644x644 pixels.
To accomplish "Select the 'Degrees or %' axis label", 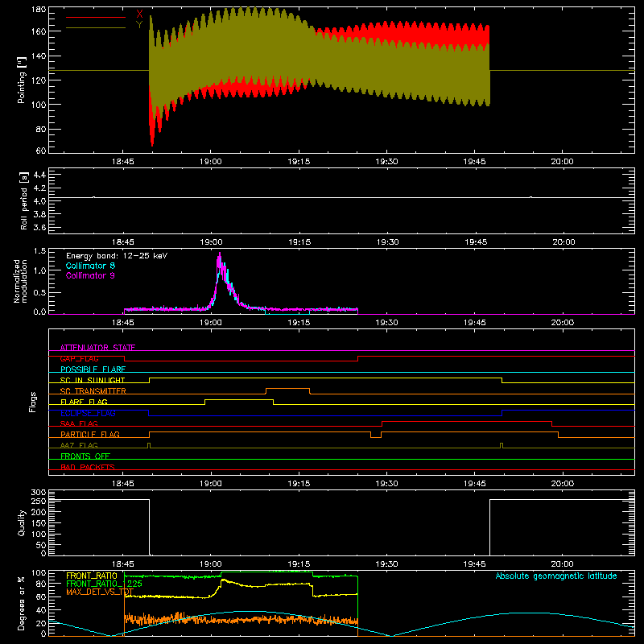I will 22,603.
